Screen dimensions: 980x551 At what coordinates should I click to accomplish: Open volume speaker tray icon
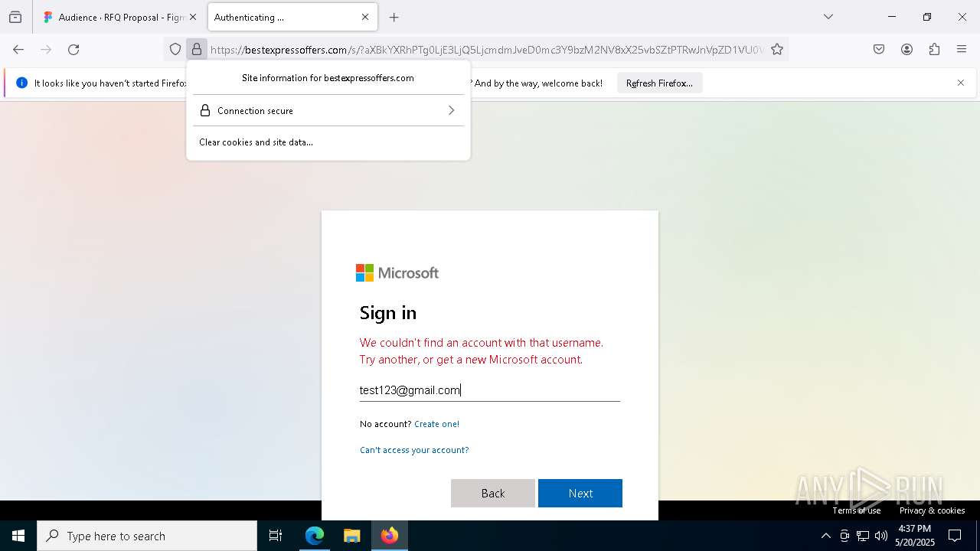(881, 536)
